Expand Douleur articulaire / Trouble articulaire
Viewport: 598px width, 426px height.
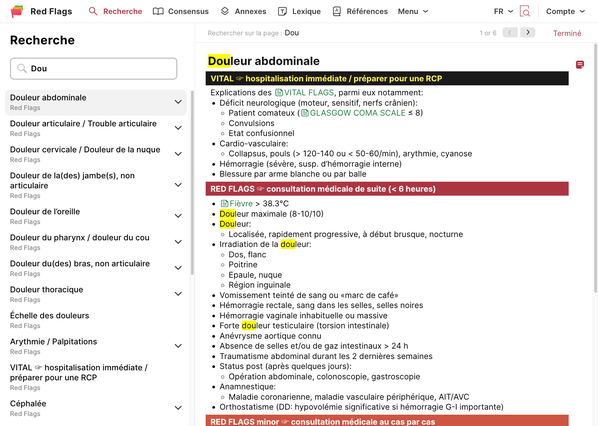tap(178, 128)
